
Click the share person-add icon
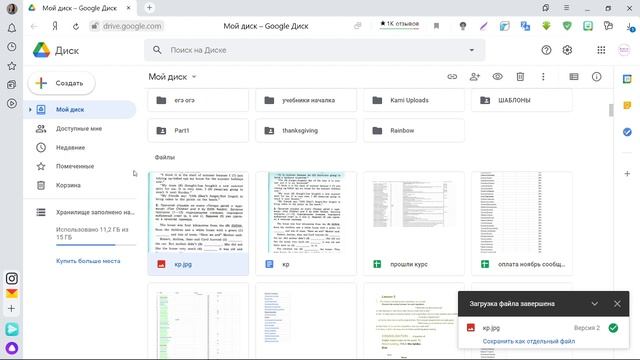pyautogui.click(x=475, y=77)
